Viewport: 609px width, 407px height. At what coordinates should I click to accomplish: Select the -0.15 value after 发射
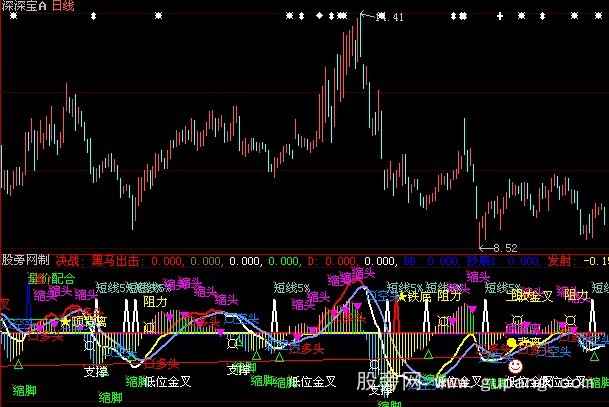596,260
